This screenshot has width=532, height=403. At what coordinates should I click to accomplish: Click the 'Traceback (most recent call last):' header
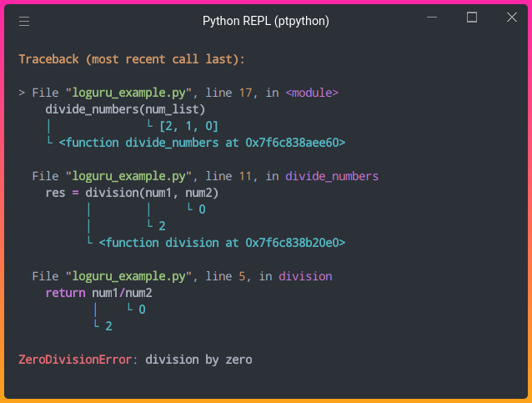tap(132, 59)
